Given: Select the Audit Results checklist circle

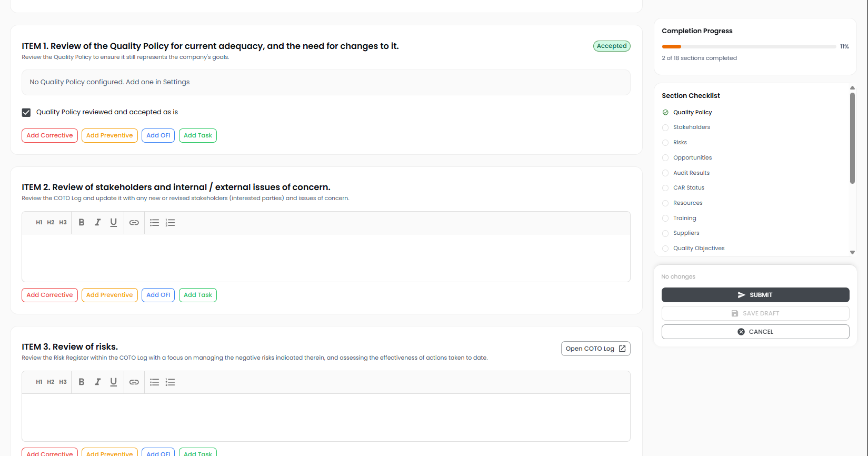Looking at the screenshot, I should click(x=665, y=173).
